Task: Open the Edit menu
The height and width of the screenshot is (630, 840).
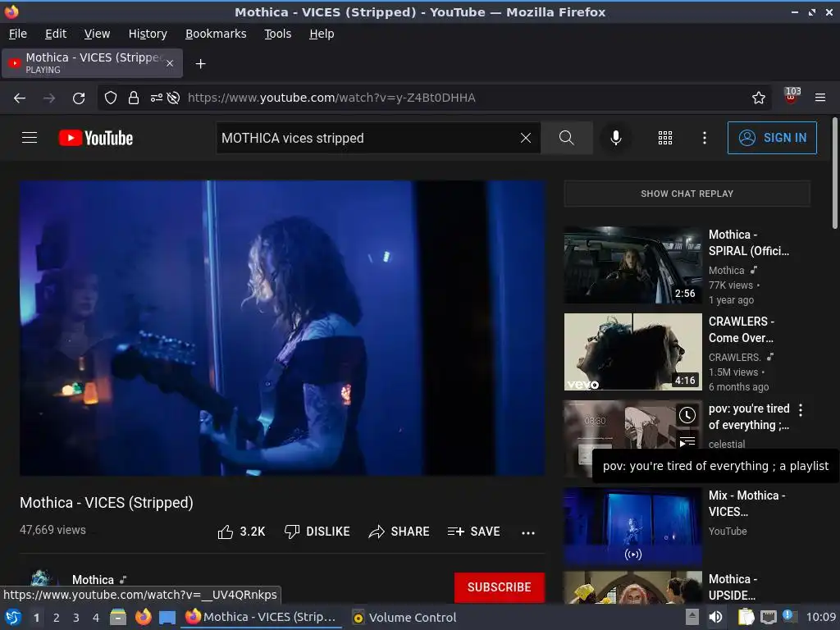Action: [56, 34]
